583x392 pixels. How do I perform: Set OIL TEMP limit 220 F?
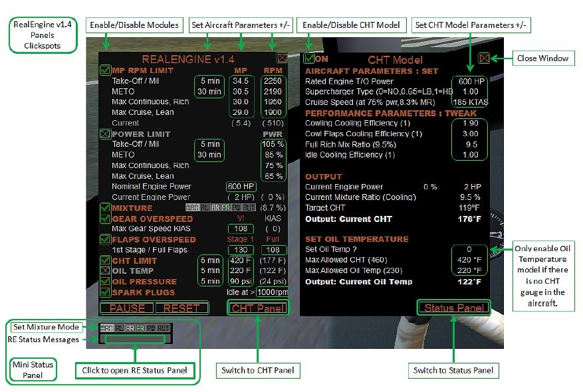[241, 270]
